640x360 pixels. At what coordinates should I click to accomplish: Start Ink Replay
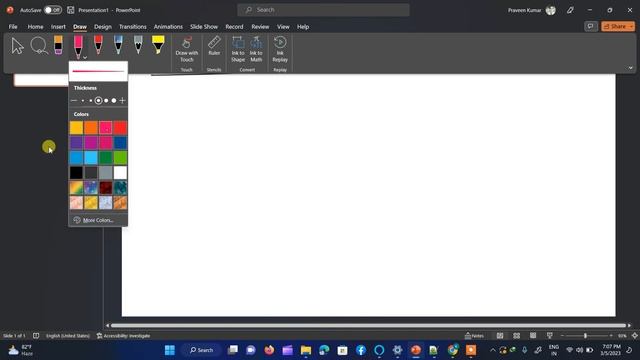coord(280,49)
